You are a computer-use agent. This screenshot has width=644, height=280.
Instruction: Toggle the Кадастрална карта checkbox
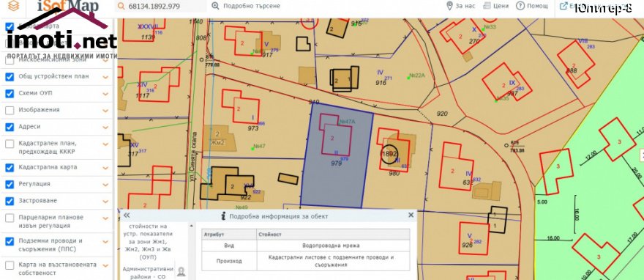click(10, 168)
